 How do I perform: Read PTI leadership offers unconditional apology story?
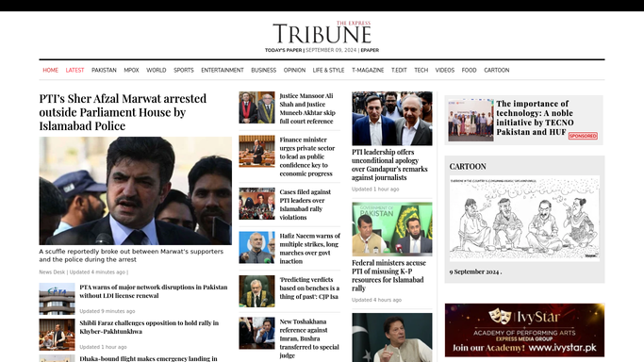(x=389, y=165)
